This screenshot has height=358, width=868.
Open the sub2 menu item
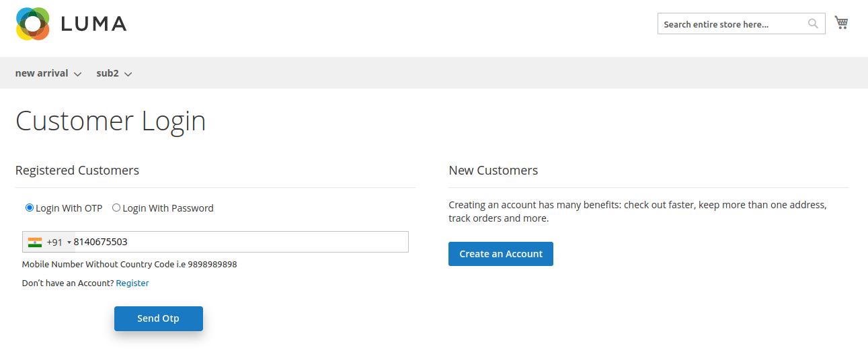point(108,73)
